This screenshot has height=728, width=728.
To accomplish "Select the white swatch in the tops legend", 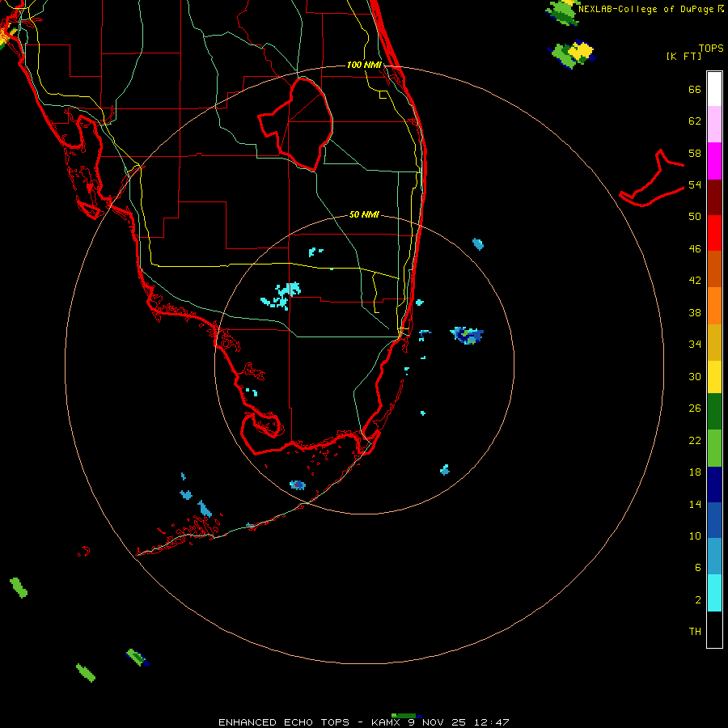I will [x=714, y=89].
